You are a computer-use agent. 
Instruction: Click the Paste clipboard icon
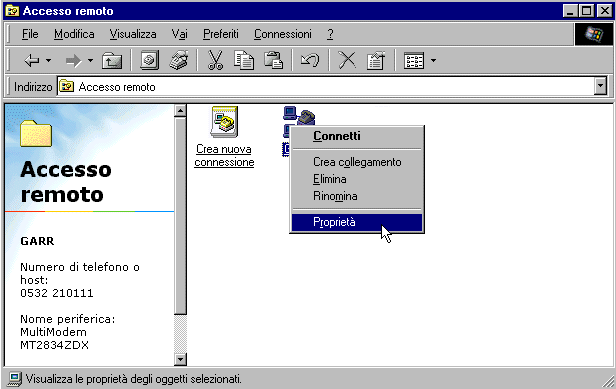point(273,60)
